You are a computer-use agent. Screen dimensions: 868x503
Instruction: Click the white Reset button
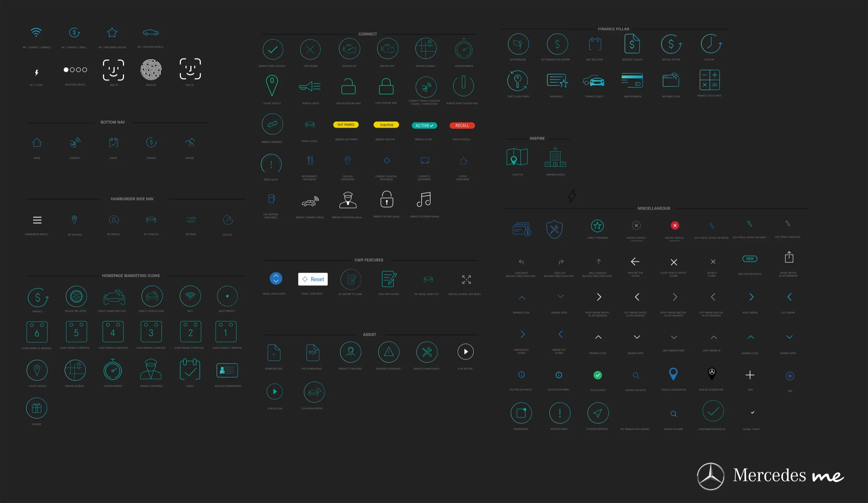point(313,279)
